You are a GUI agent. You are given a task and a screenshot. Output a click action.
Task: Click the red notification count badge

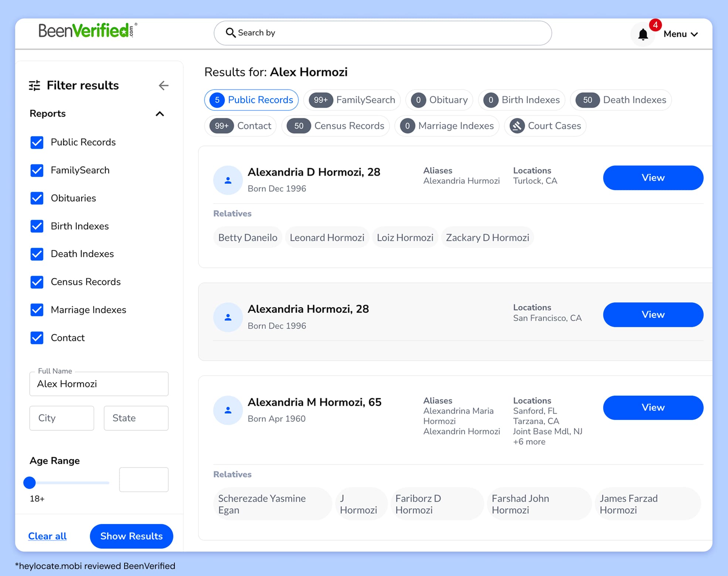pyautogui.click(x=655, y=25)
